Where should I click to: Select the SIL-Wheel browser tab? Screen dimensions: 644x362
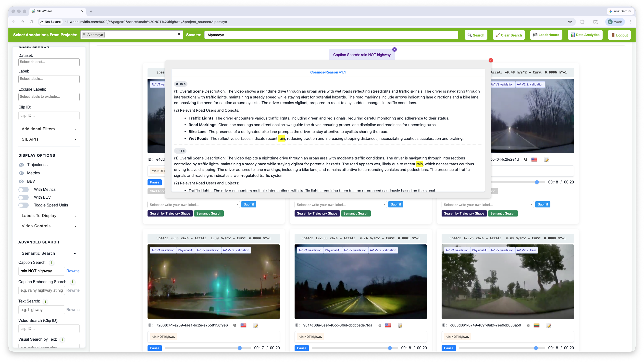click(x=58, y=11)
